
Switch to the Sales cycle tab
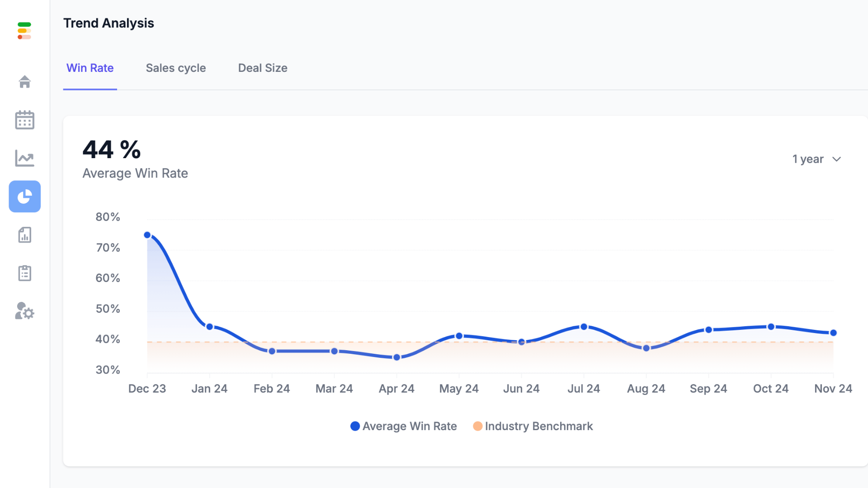pyautogui.click(x=175, y=68)
